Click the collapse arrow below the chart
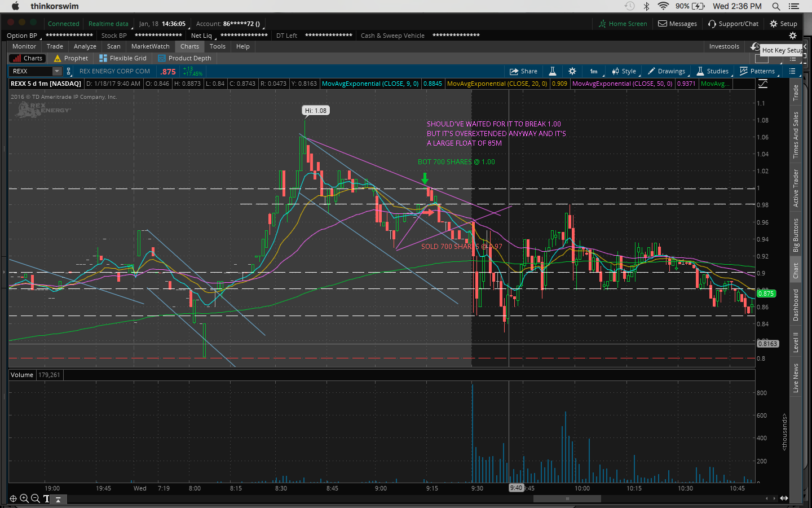The height and width of the screenshot is (508, 812). pyautogui.click(x=58, y=500)
